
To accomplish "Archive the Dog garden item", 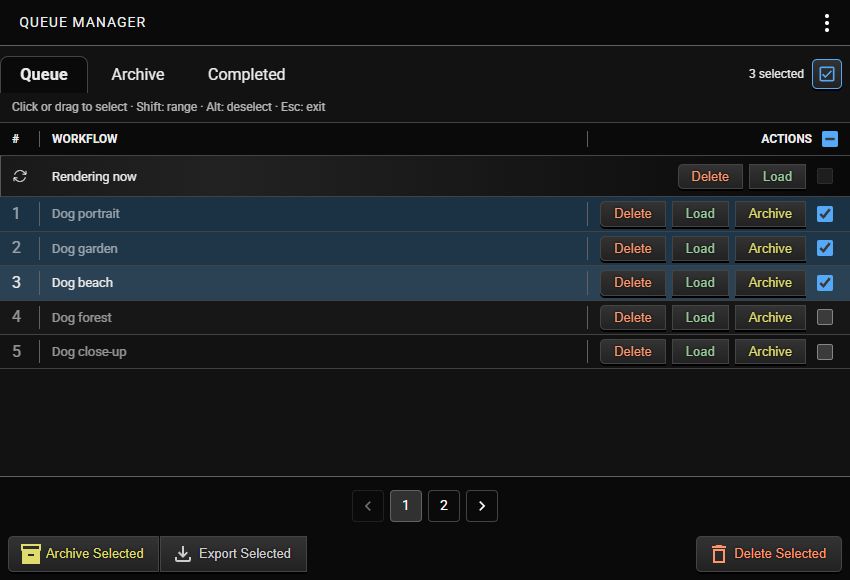I will coord(770,249).
